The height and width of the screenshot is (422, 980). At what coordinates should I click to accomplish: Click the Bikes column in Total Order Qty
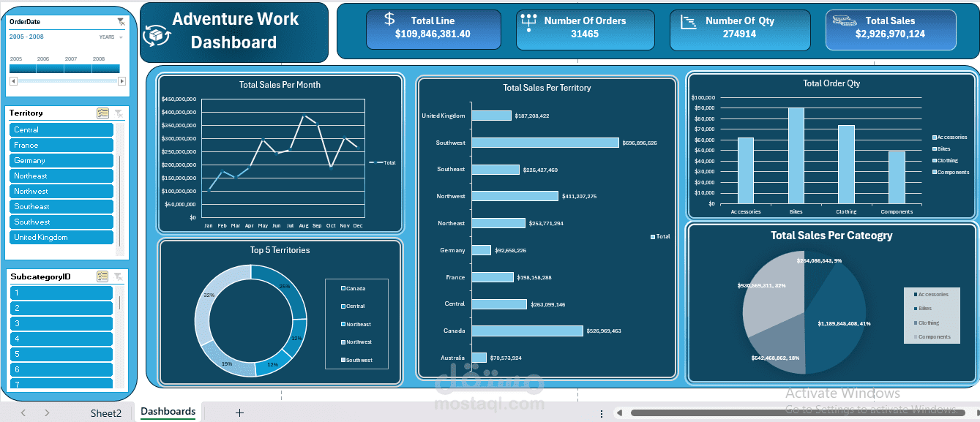796,156
